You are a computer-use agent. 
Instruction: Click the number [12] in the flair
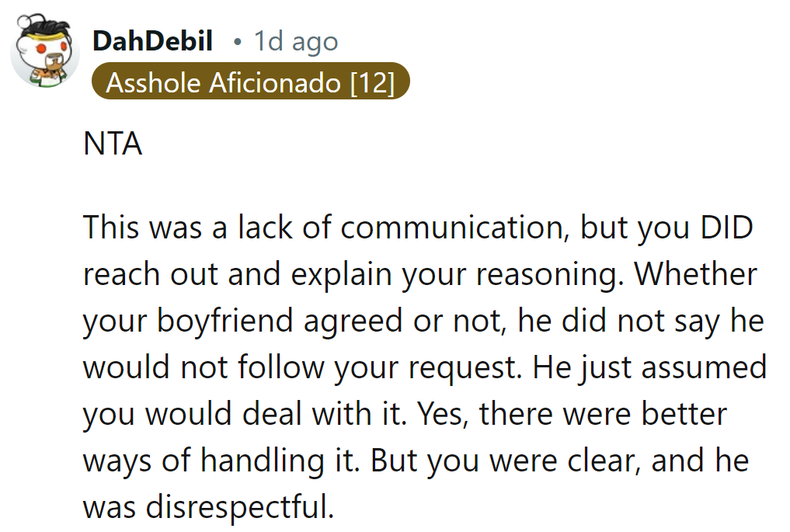pyautogui.click(x=372, y=82)
